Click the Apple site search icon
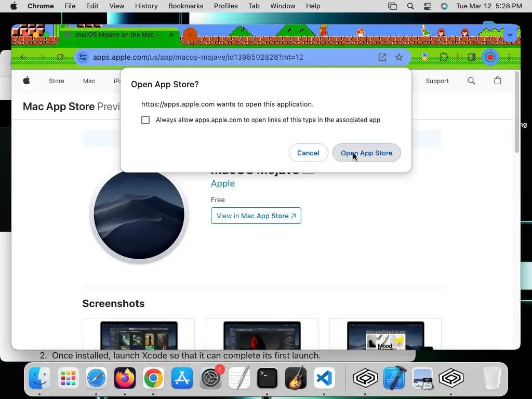The height and width of the screenshot is (399, 532). coord(471,81)
